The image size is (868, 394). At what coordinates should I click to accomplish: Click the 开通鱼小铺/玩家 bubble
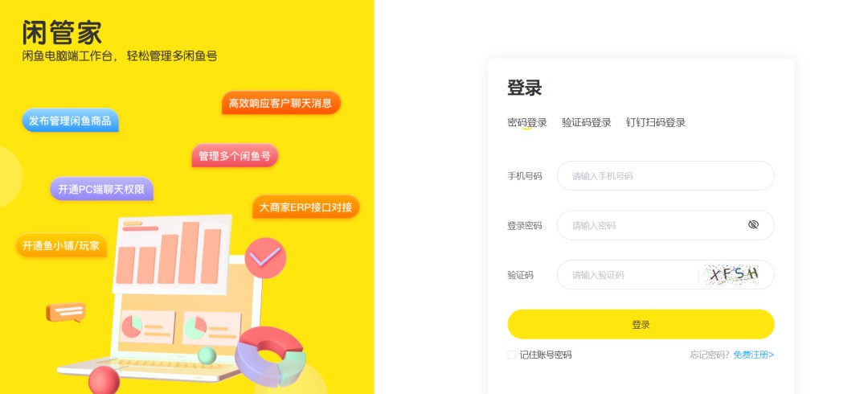(61, 245)
